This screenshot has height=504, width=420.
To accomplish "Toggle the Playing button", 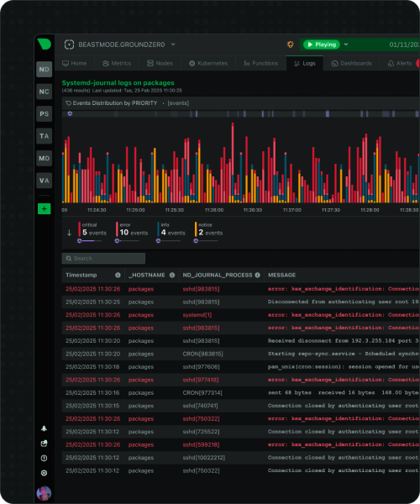I will [x=322, y=45].
